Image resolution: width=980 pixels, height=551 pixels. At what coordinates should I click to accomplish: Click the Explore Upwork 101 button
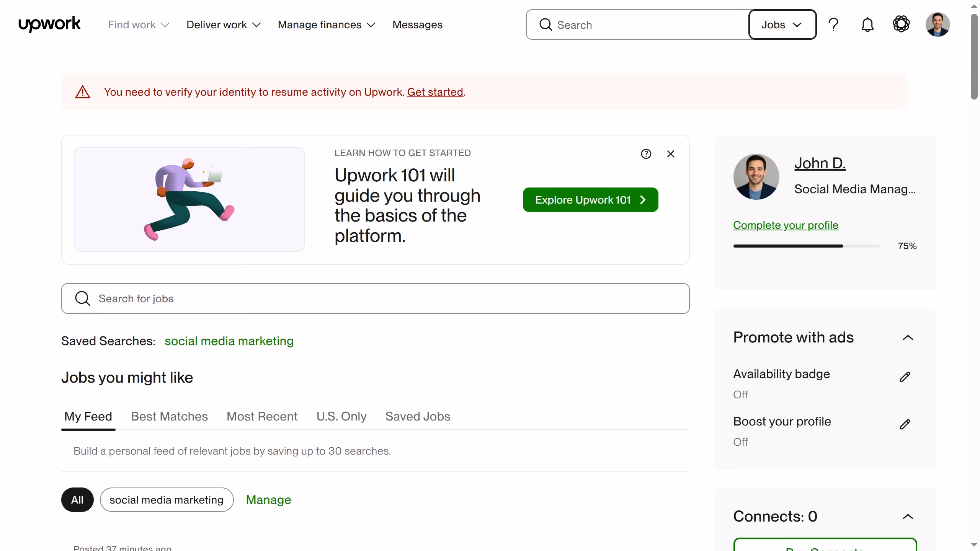[590, 199]
